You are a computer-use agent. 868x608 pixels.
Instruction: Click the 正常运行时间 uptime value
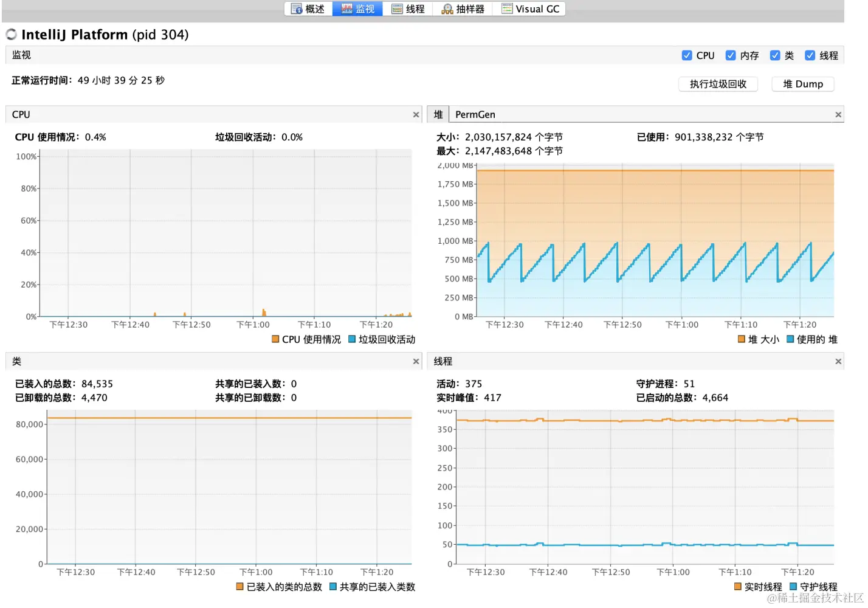[x=121, y=80]
